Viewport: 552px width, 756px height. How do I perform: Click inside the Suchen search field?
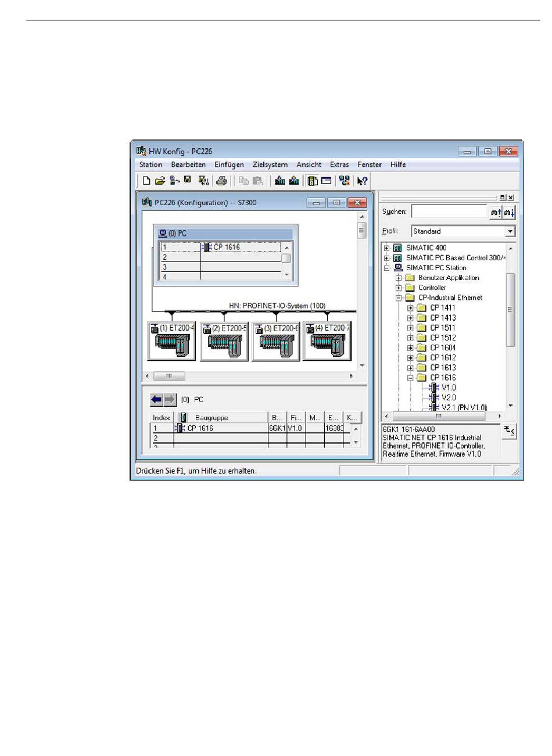pos(449,212)
